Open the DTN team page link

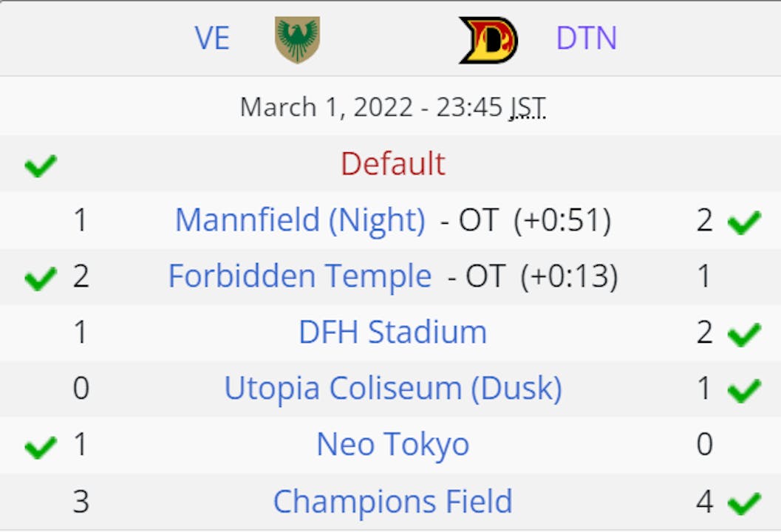(x=586, y=38)
